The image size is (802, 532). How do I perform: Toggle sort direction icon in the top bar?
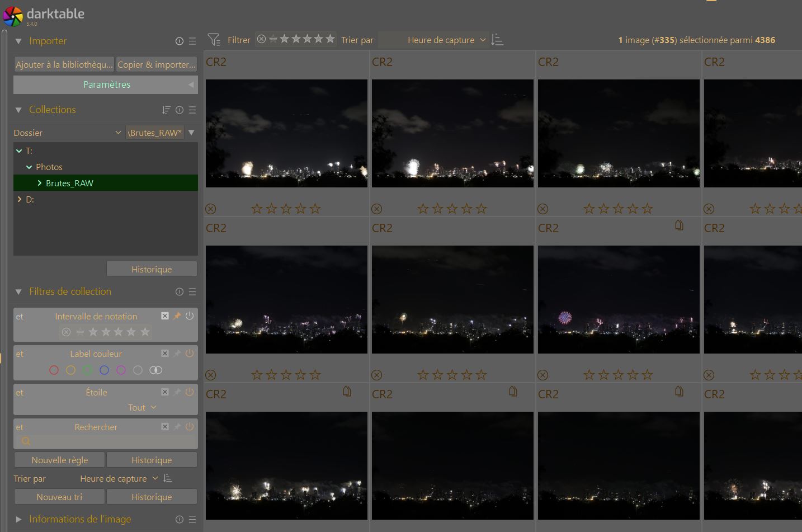click(497, 40)
